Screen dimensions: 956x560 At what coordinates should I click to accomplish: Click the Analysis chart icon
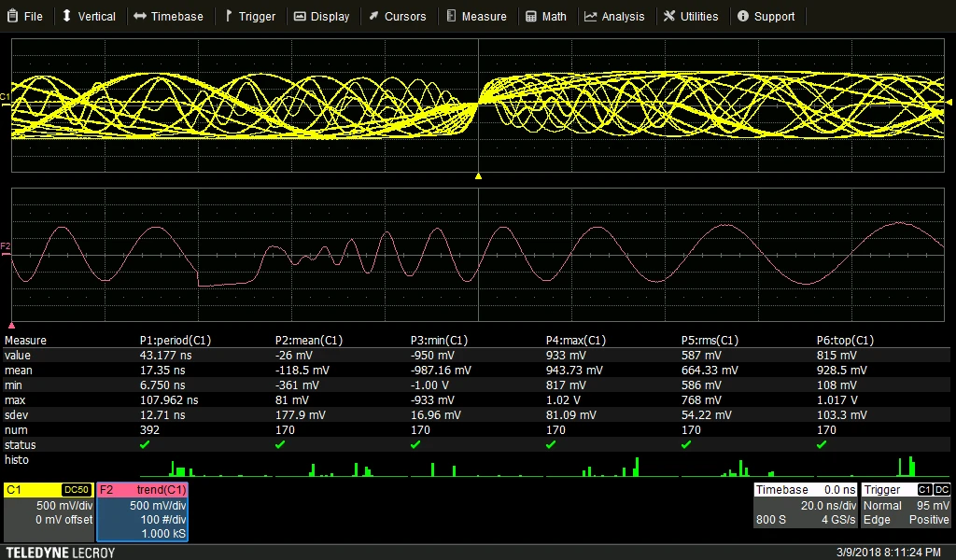click(591, 17)
